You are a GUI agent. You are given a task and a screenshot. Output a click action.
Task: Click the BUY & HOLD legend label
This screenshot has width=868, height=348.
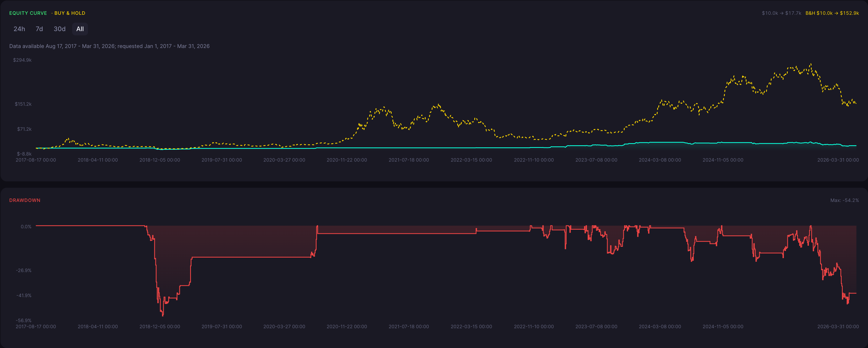tap(70, 13)
